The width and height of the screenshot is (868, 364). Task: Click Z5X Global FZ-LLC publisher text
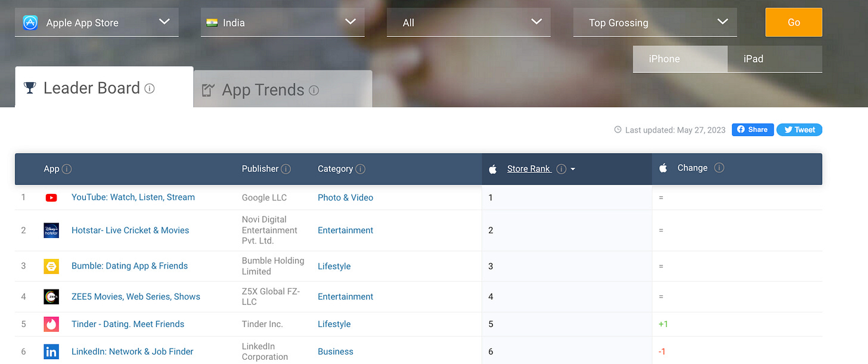[271, 297]
